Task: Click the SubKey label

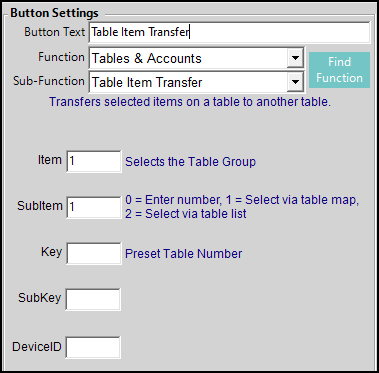Action: coord(39,298)
